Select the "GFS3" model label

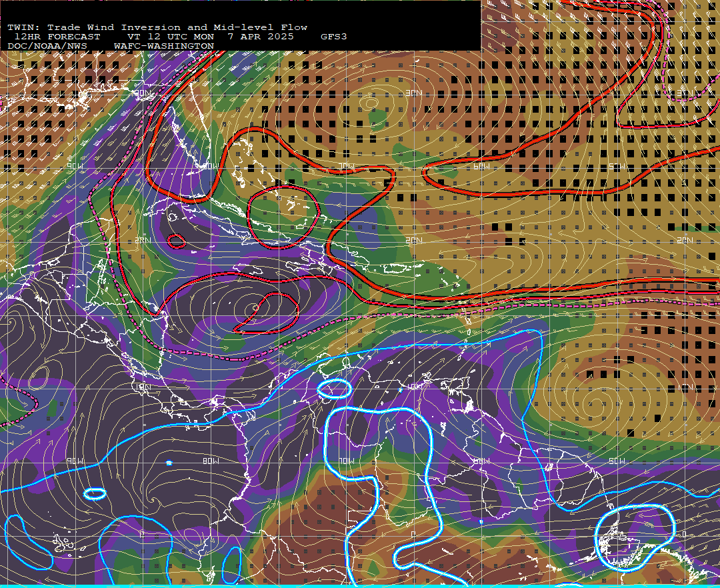pyautogui.click(x=333, y=37)
